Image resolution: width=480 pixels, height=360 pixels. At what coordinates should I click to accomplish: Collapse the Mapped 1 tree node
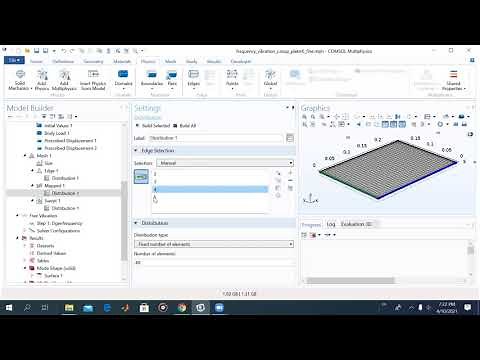[x=33, y=186]
